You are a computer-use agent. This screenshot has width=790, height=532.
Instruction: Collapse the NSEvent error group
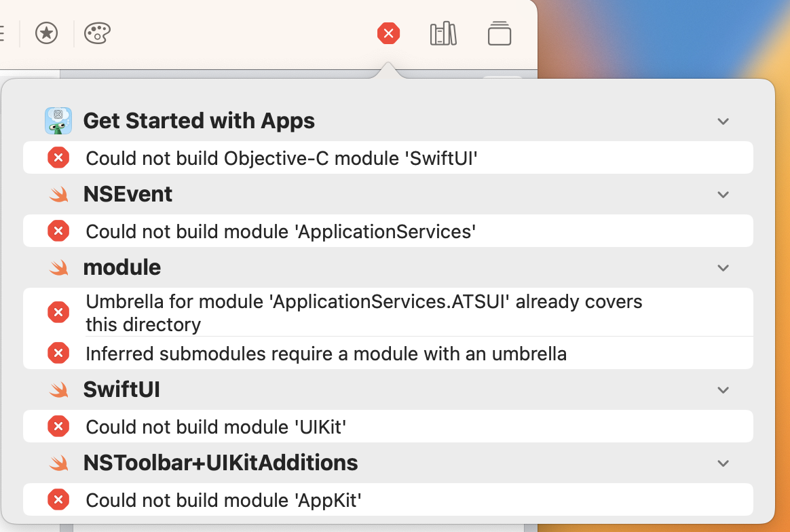pos(723,195)
